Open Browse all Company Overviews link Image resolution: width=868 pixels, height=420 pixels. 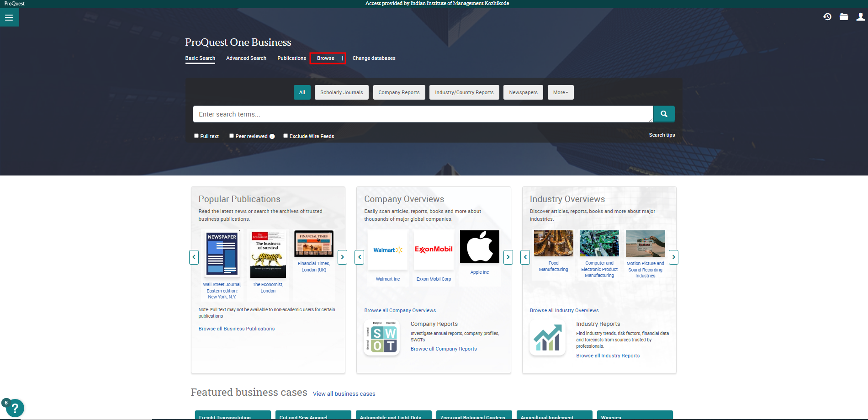click(x=400, y=310)
